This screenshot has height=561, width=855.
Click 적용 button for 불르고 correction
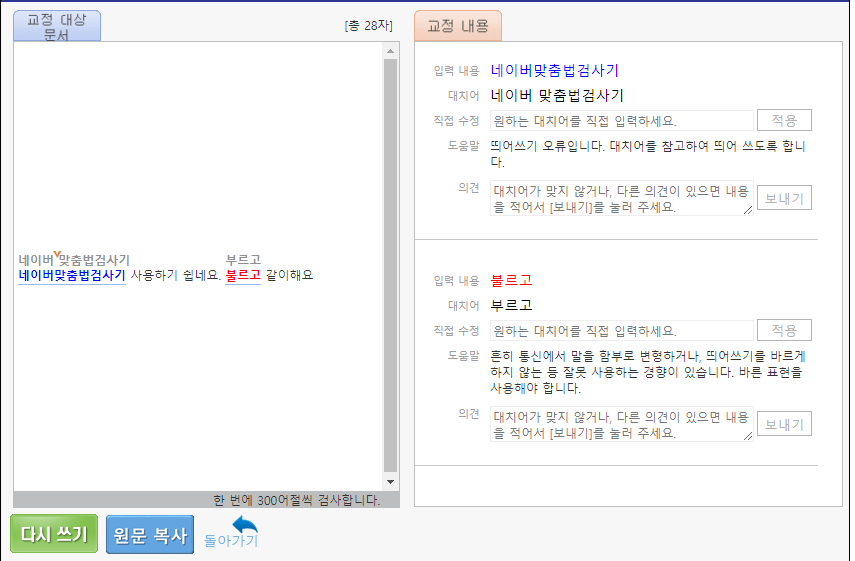pyautogui.click(x=784, y=330)
